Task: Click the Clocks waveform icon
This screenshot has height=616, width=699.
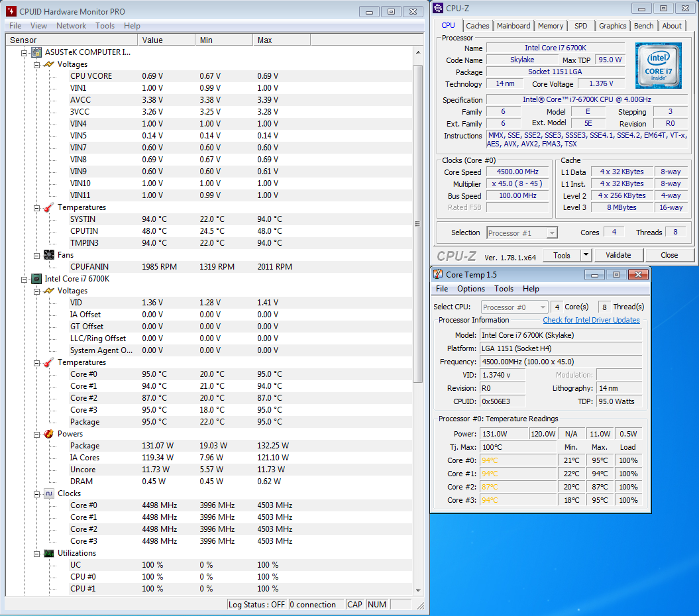Action: [x=49, y=493]
